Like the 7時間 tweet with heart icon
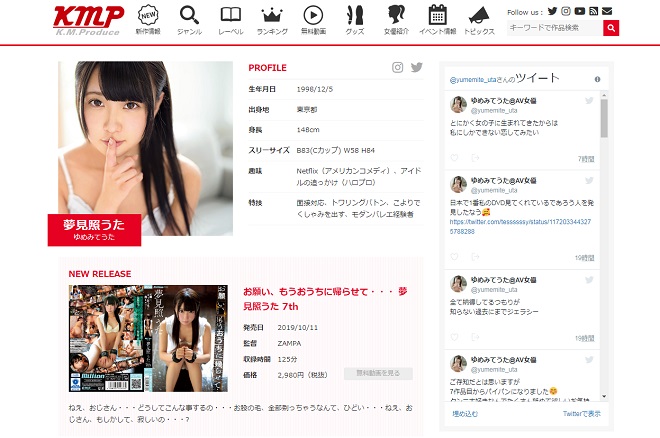 click(x=454, y=158)
